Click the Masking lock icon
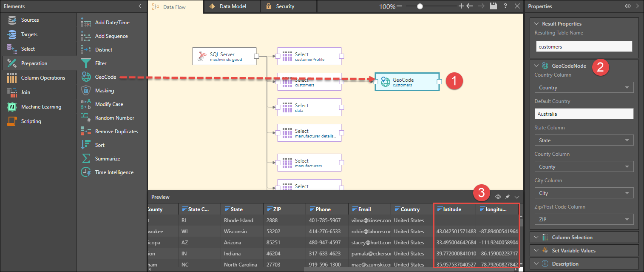 click(x=86, y=91)
